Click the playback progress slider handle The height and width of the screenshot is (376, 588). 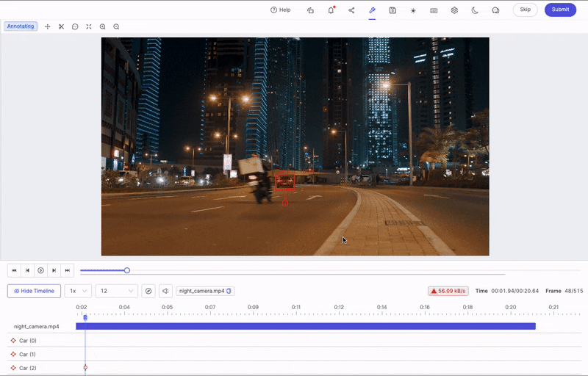point(127,270)
